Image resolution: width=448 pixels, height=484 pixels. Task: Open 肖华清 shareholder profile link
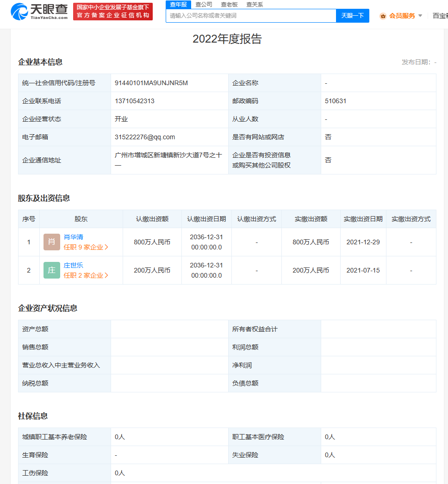tap(74, 237)
